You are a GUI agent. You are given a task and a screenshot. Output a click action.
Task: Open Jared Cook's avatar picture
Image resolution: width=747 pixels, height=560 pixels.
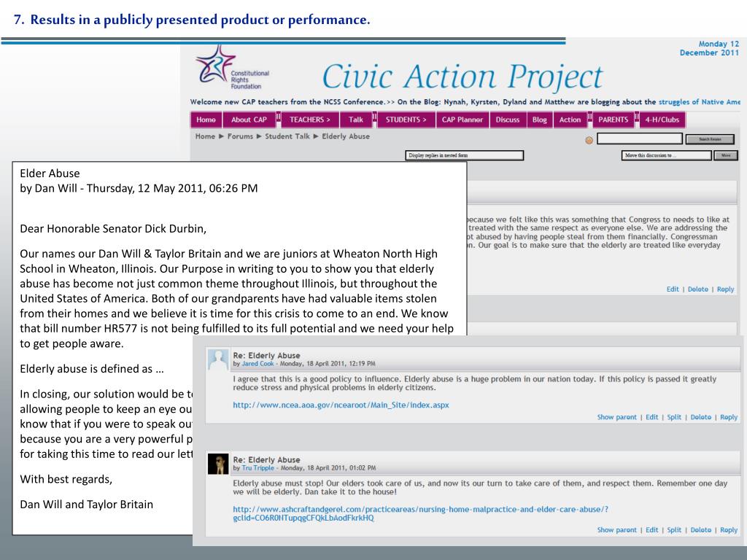[x=218, y=360]
